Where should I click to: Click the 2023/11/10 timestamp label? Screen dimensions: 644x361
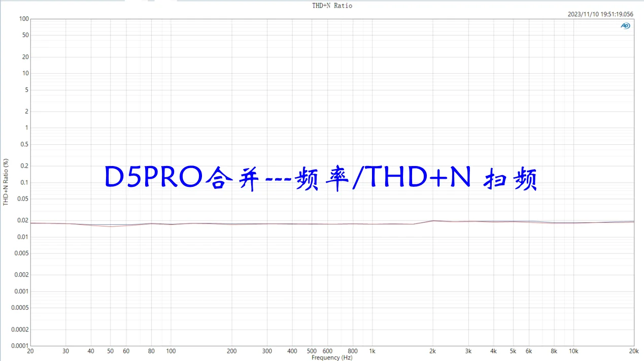coord(600,15)
